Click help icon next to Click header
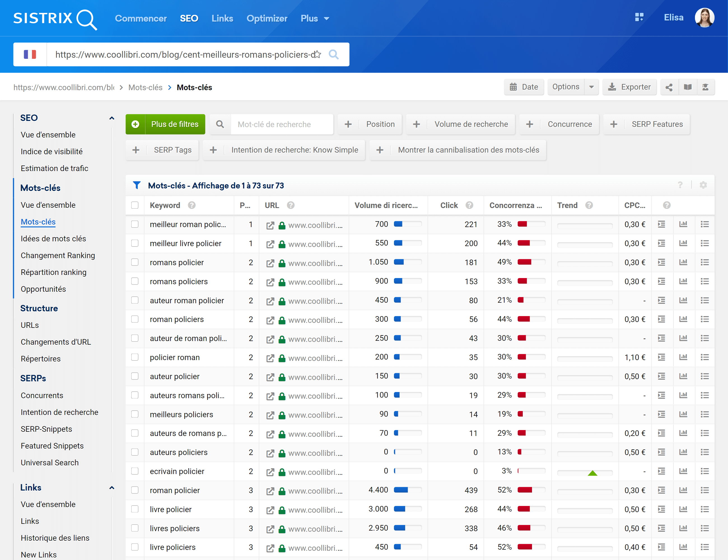 click(x=469, y=205)
